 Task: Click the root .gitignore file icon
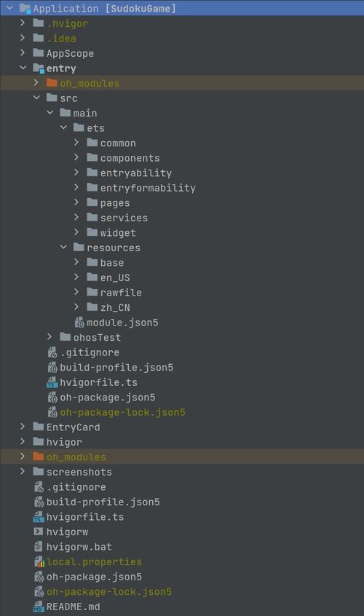point(39,487)
